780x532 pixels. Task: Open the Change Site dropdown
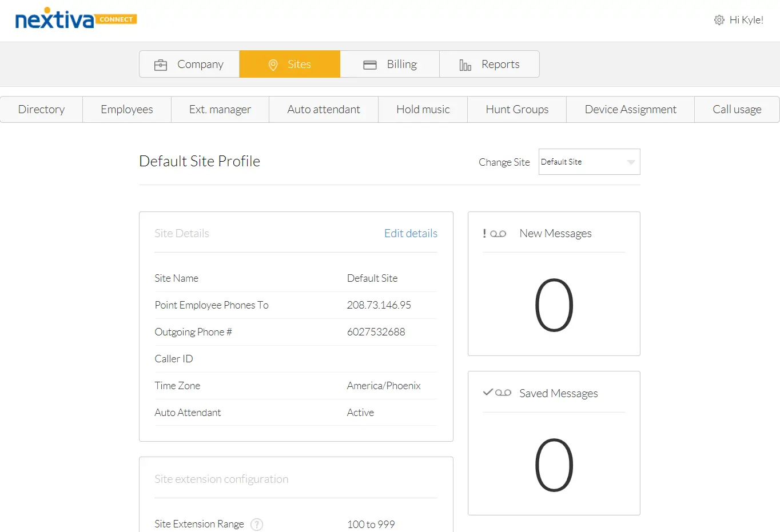click(x=589, y=162)
